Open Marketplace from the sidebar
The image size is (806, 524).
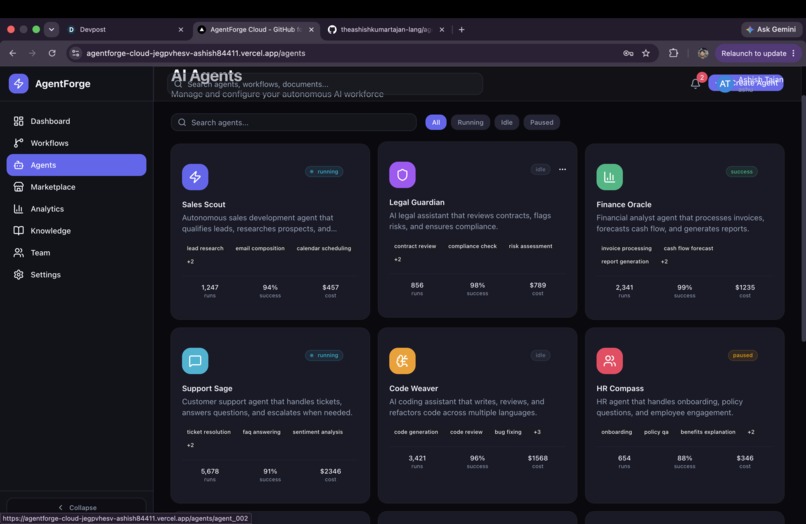[76, 187]
